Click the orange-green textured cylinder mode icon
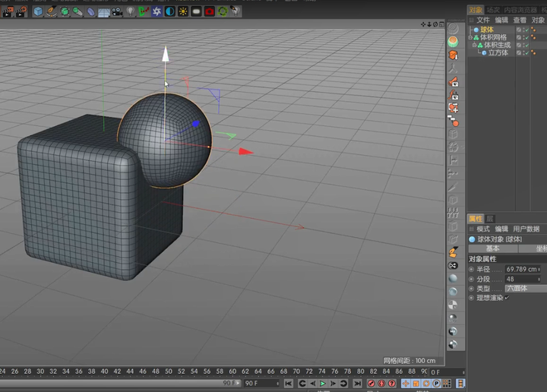The width and height of the screenshot is (547, 392). click(453, 42)
